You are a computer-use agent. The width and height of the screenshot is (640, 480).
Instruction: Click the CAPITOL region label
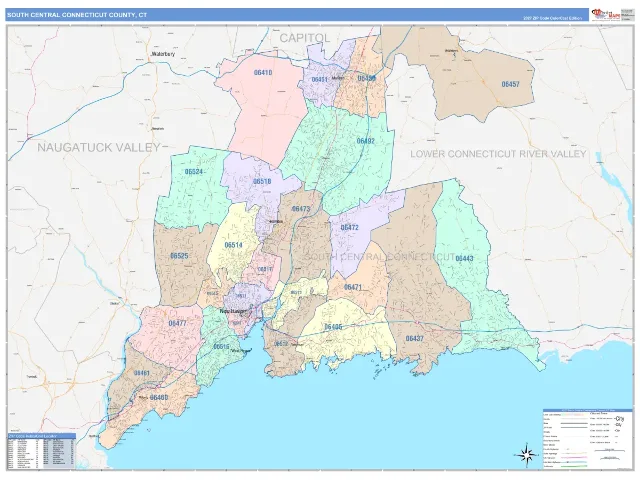pos(304,38)
